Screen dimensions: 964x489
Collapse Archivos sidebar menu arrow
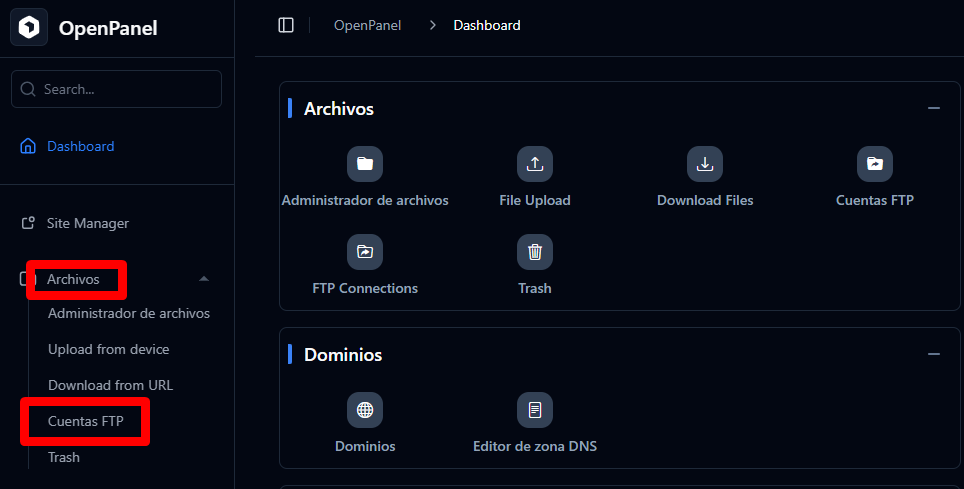tap(204, 279)
